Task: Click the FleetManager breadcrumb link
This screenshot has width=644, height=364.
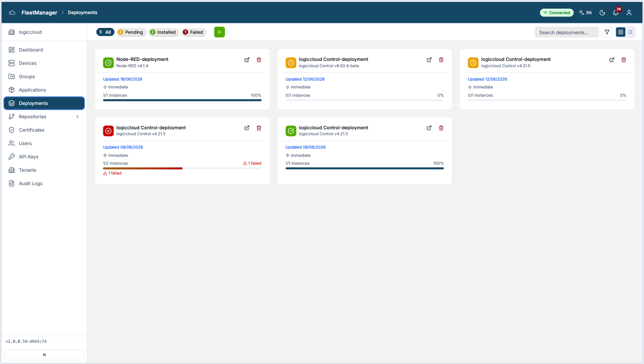Action: pyautogui.click(x=39, y=13)
